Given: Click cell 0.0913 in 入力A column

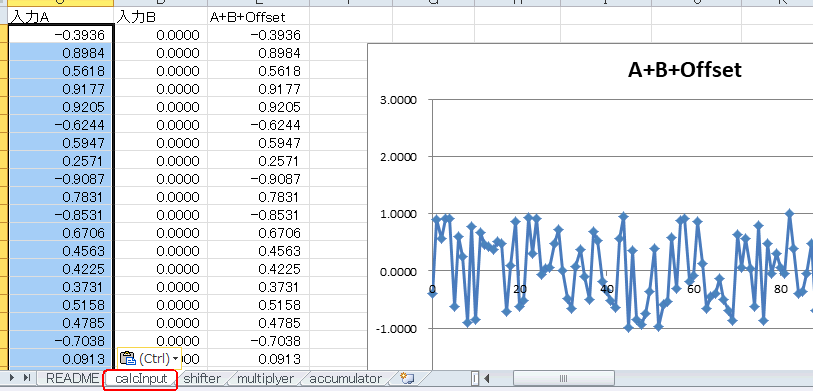Looking at the screenshot, I should tap(61, 358).
